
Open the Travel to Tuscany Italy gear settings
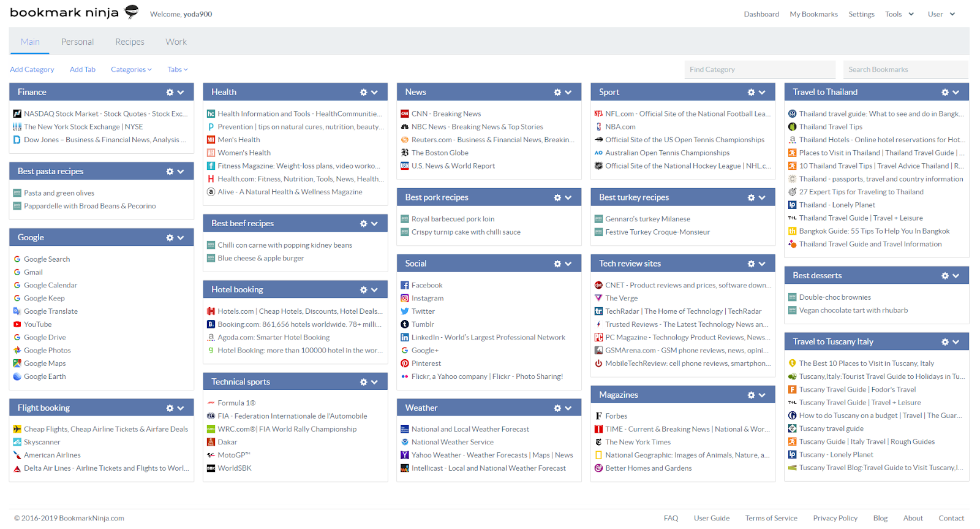tap(945, 342)
